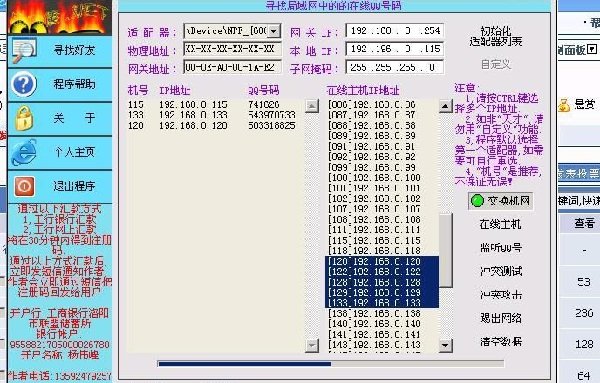The width and height of the screenshot is (600, 383).
Task: Click 初始化适配器列表 button
Action: (496, 36)
